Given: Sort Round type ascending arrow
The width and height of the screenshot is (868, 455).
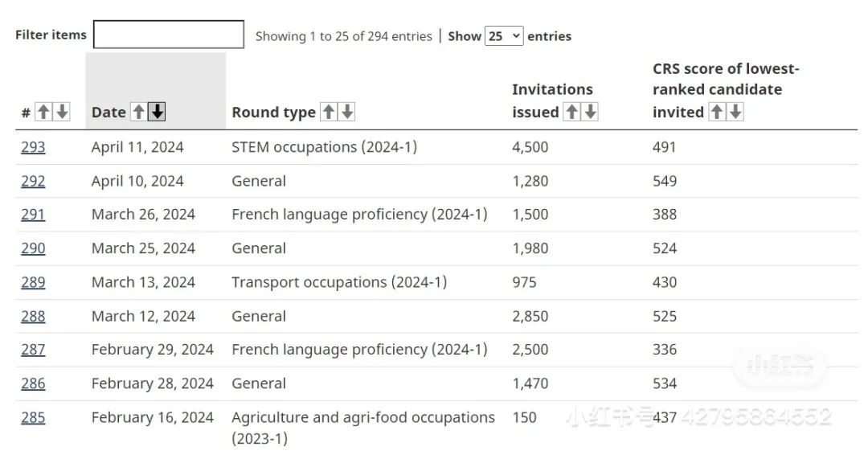Looking at the screenshot, I should (x=328, y=112).
